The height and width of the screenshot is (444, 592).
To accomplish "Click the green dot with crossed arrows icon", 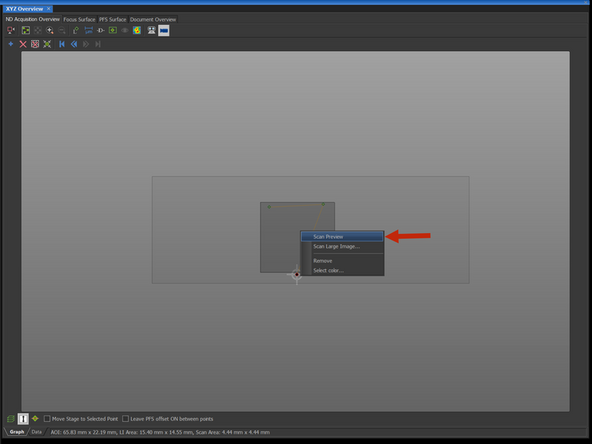I will point(47,44).
